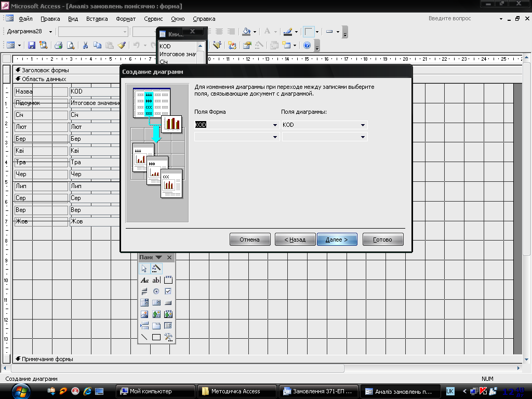Viewport: 532px width, 399px height.
Task: Select the Check Box tool
Action: click(x=168, y=291)
